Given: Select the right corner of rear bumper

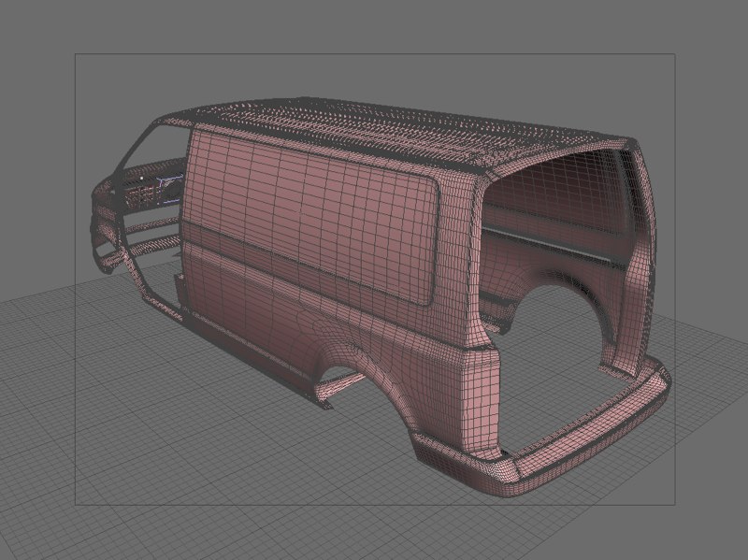Looking at the screenshot, I should 657,383.
